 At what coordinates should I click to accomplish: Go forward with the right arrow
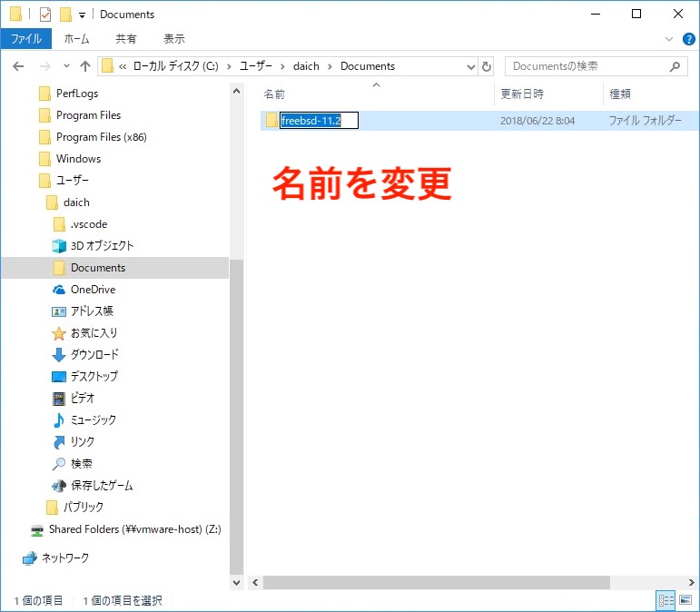[x=45, y=66]
